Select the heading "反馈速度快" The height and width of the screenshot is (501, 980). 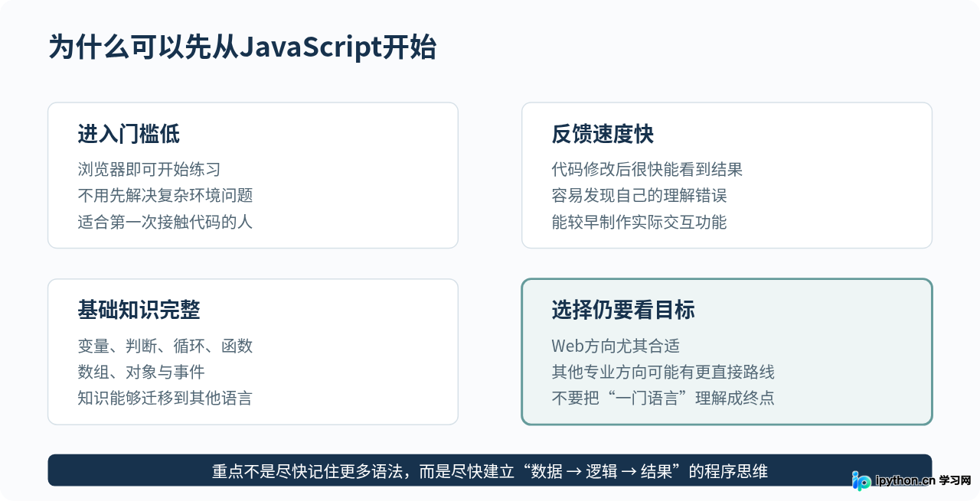603,135
